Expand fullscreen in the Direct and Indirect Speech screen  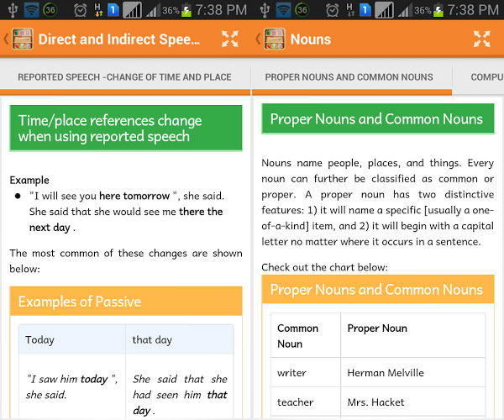coord(230,39)
